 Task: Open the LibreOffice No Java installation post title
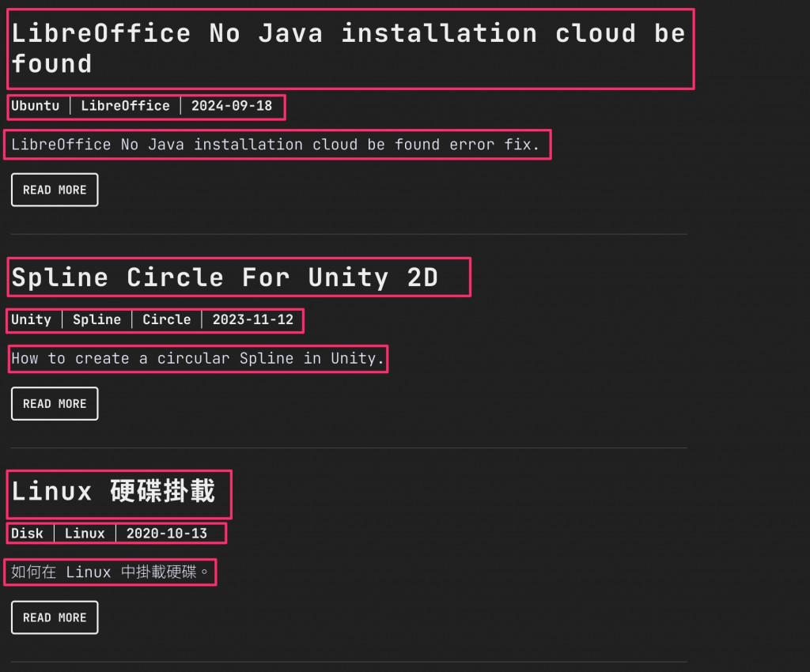pos(349,48)
